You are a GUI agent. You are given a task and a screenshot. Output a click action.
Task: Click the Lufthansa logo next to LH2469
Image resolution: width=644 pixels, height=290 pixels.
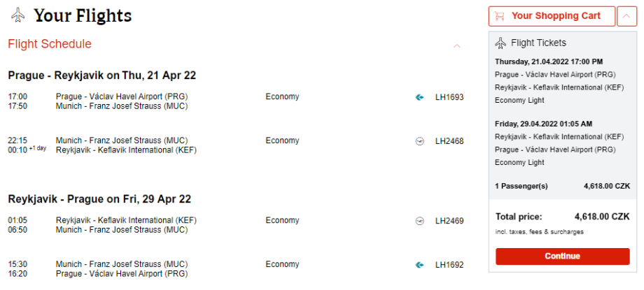point(419,221)
